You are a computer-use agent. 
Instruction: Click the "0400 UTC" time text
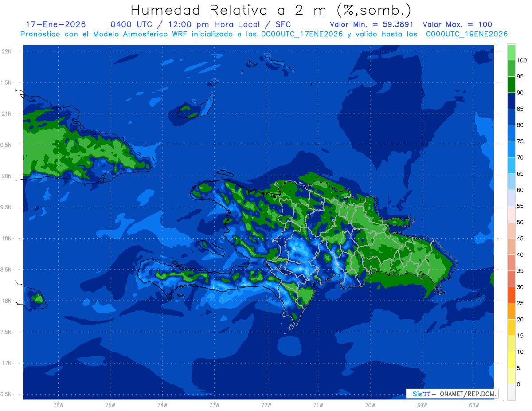[x=130, y=24]
